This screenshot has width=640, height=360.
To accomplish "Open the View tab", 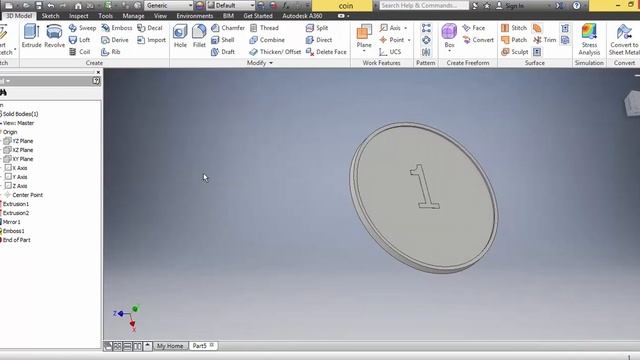I will [160, 16].
